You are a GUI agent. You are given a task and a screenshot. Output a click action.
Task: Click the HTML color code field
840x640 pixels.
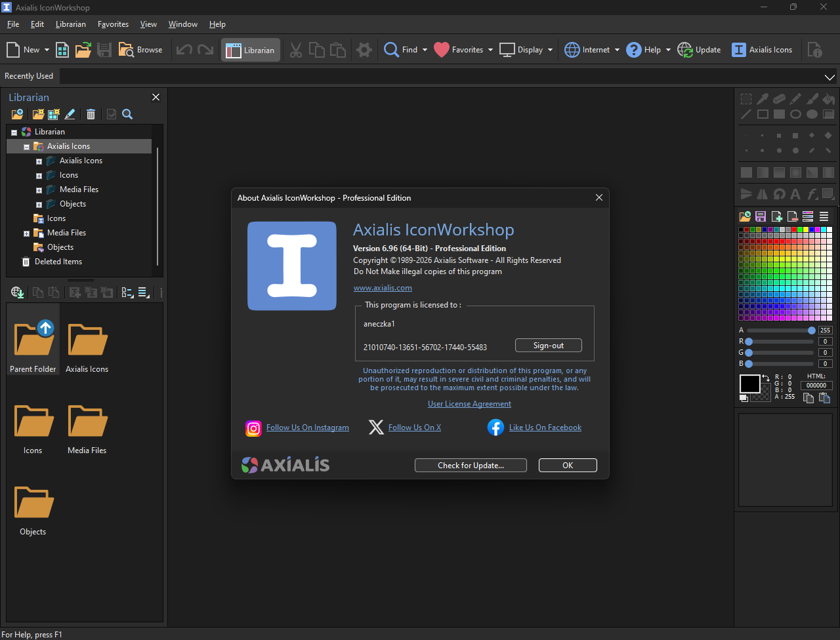[816, 386]
